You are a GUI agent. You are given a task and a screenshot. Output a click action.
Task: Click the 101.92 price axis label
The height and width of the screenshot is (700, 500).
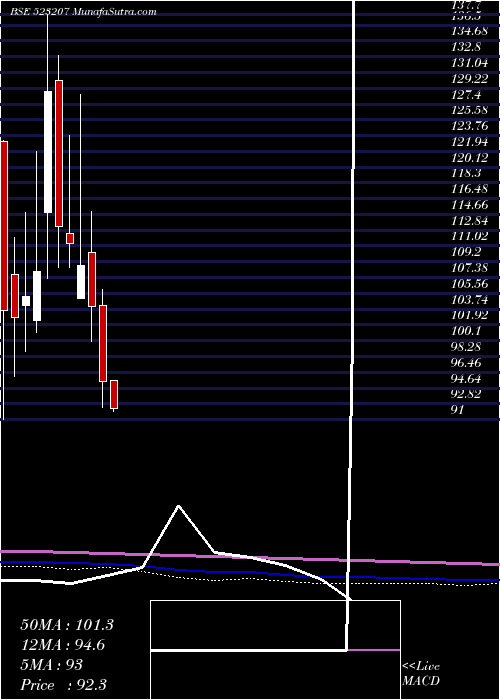470,315
